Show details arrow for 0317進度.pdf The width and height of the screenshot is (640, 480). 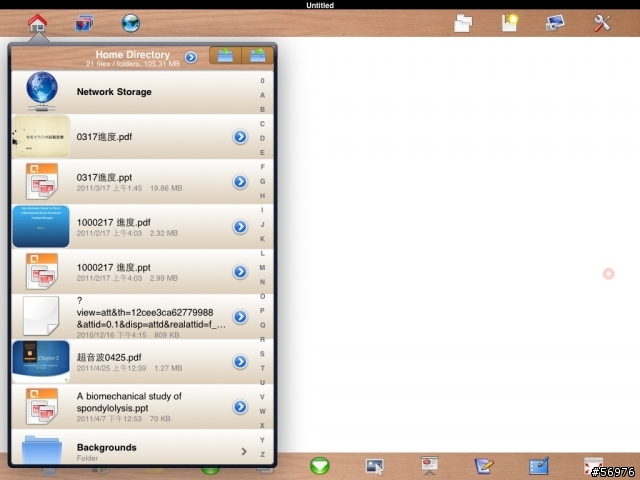[x=240, y=137]
